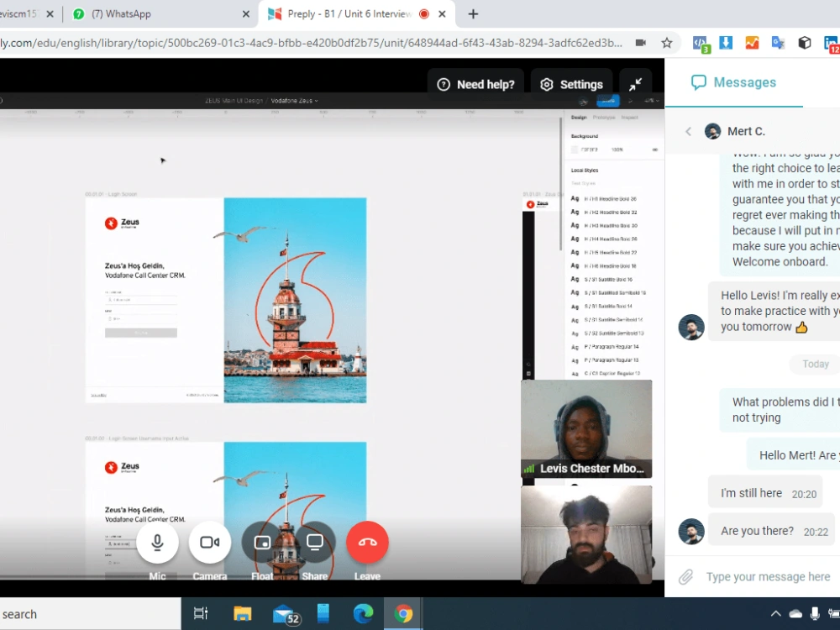
Task: Click the I'm still here message
Action: [765, 493]
